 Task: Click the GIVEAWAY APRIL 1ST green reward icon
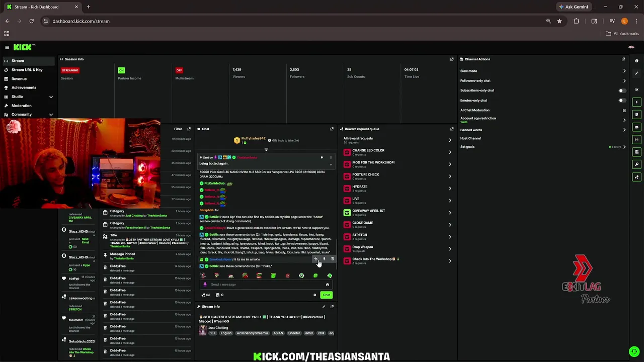pyautogui.click(x=347, y=213)
